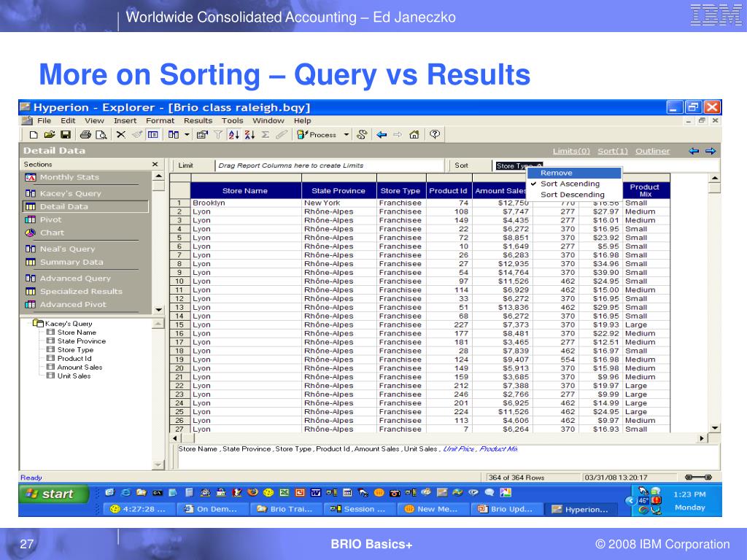Click the Sort(1) link
The image size is (747, 560).
[x=613, y=151]
